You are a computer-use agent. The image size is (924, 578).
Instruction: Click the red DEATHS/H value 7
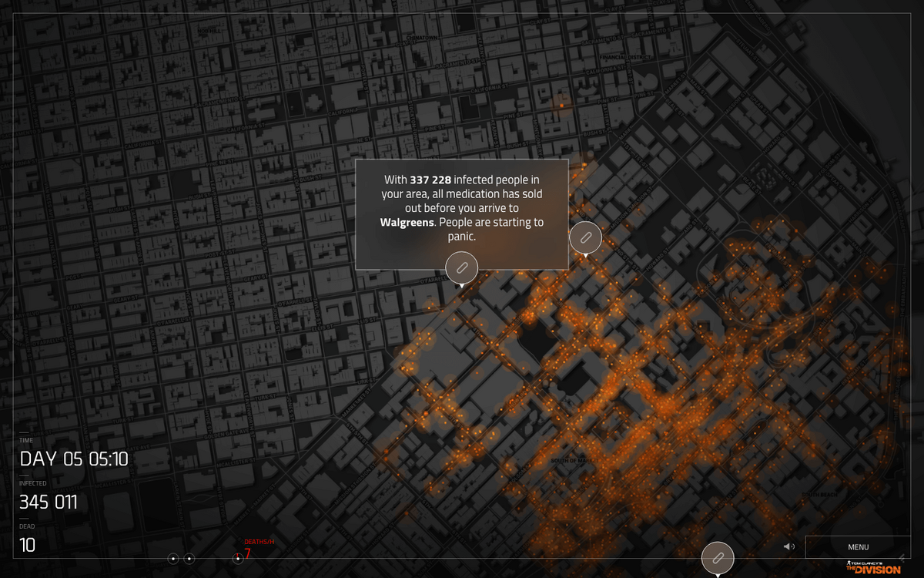click(248, 553)
